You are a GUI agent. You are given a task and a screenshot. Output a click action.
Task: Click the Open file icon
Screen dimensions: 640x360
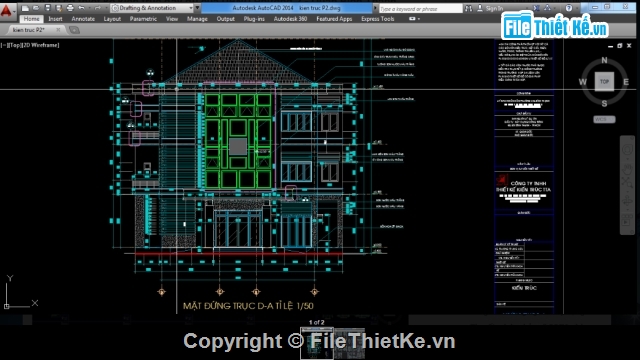[36, 8]
